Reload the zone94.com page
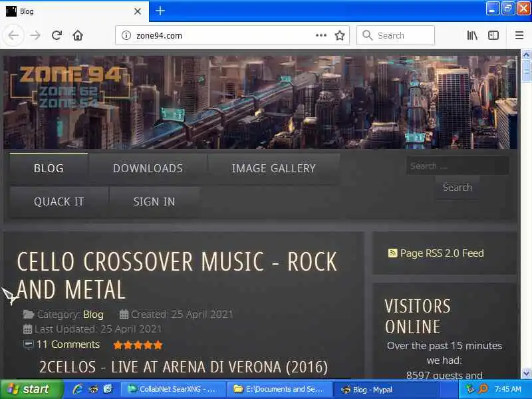Screen dimensions: 532x399 (57, 35)
